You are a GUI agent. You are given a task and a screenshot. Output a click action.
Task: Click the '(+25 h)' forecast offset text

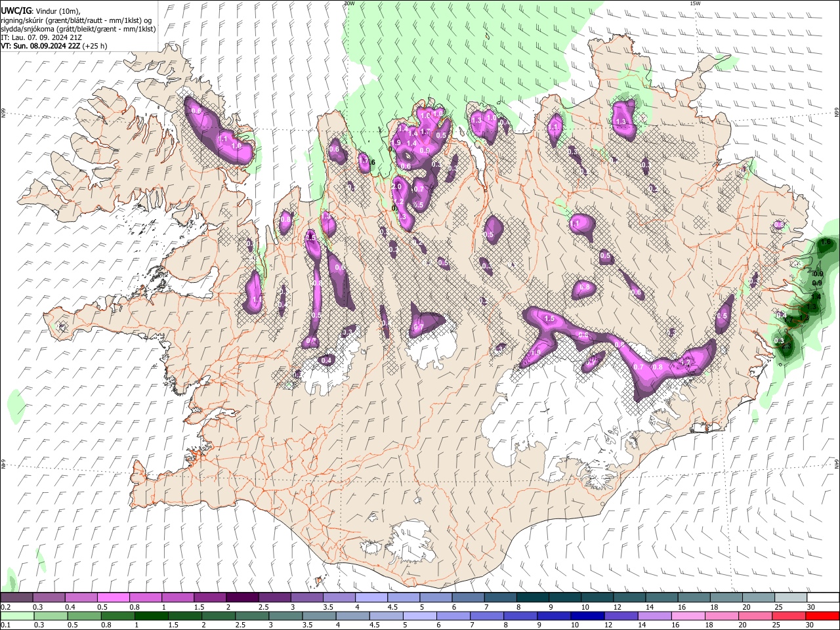[x=96, y=46]
